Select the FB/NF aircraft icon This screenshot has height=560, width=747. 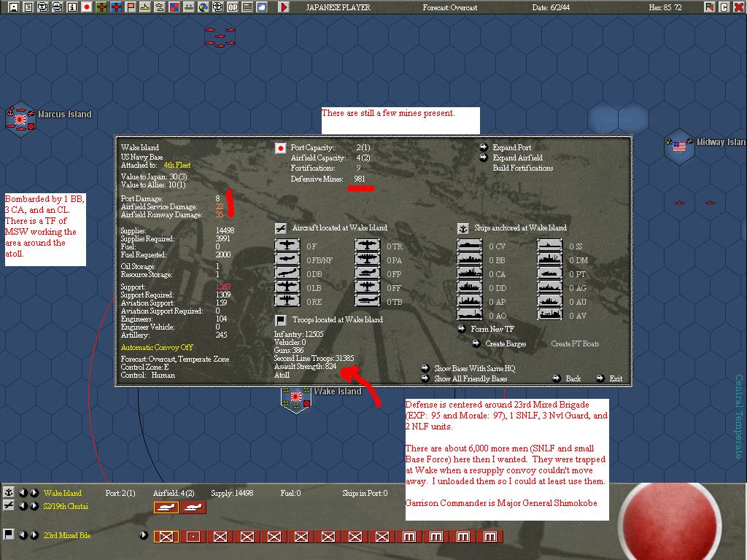(x=287, y=260)
